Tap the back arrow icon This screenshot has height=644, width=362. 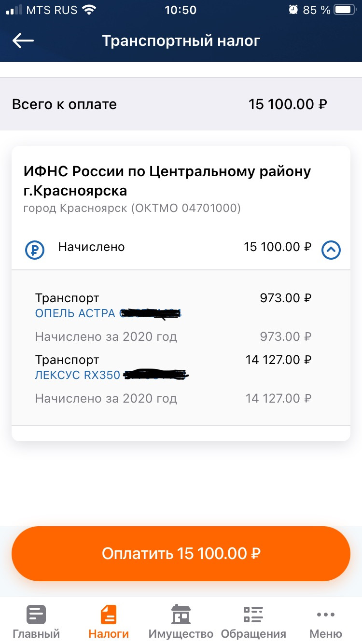[x=23, y=41]
